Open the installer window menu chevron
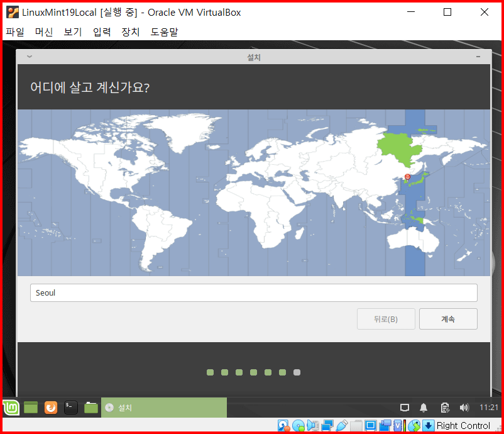Viewport: 504px width, 434px height. pyautogui.click(x=30, y=57)
